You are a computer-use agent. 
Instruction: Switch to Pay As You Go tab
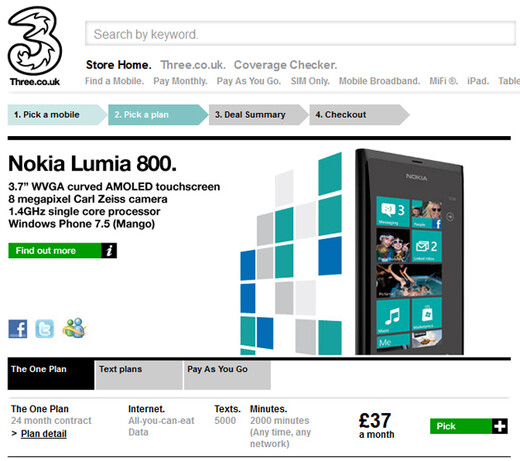(x=227, y=375)
